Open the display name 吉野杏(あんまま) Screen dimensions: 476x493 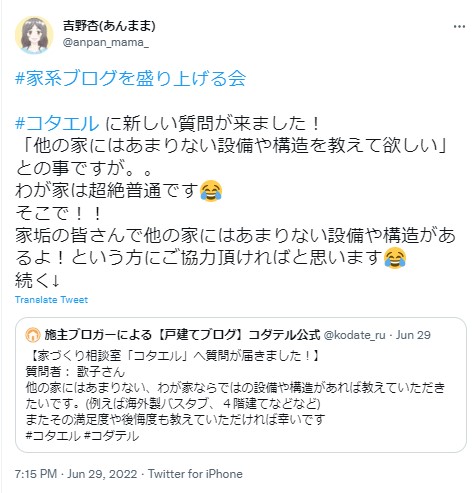109,26
